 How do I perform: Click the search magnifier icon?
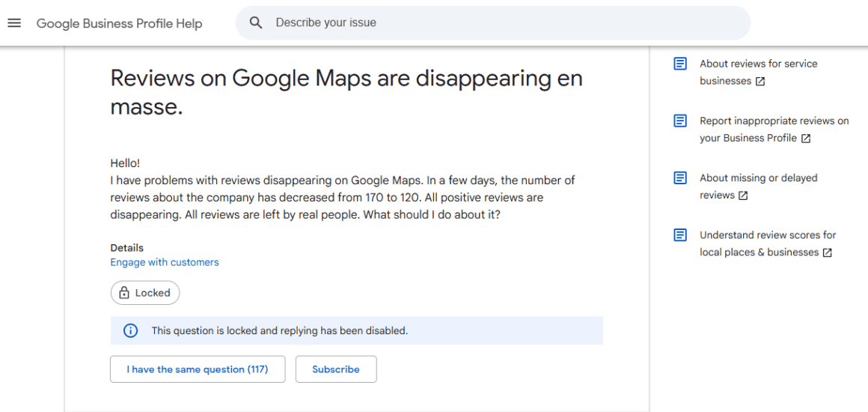coord(255,22)
